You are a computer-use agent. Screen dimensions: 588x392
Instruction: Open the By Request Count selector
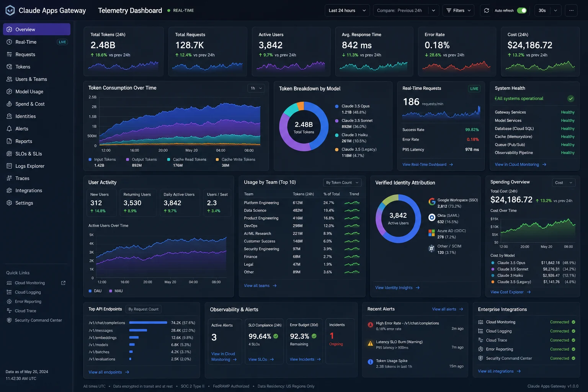pos(144,309)
